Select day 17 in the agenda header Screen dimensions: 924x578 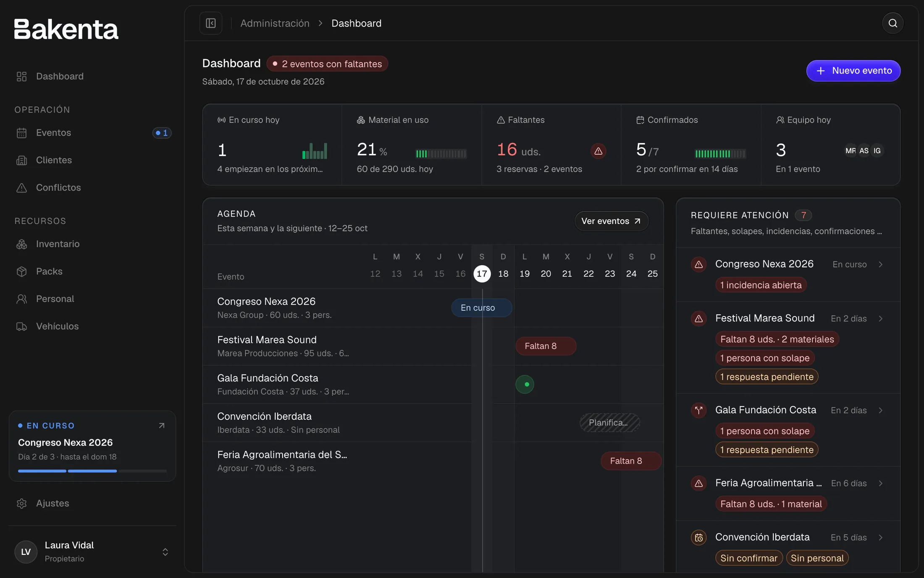pyautogui.click(x=482, y=274)
